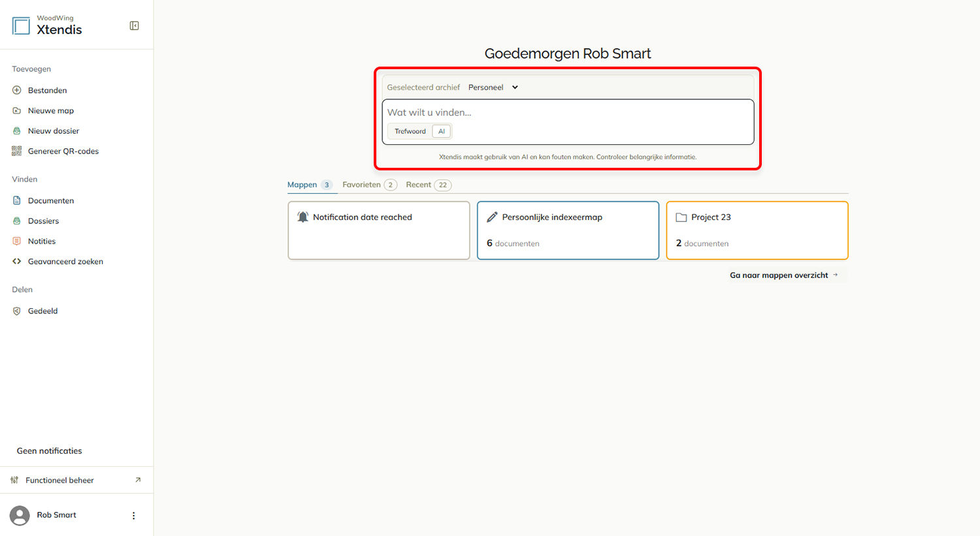Open the Persoonlijke indexeermap card

pos(568,230)
